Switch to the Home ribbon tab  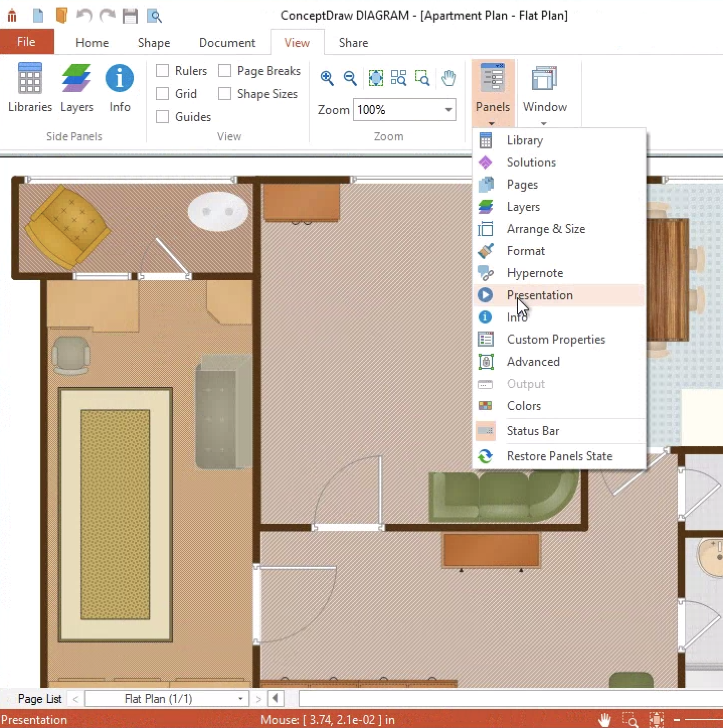click(92, 43)
